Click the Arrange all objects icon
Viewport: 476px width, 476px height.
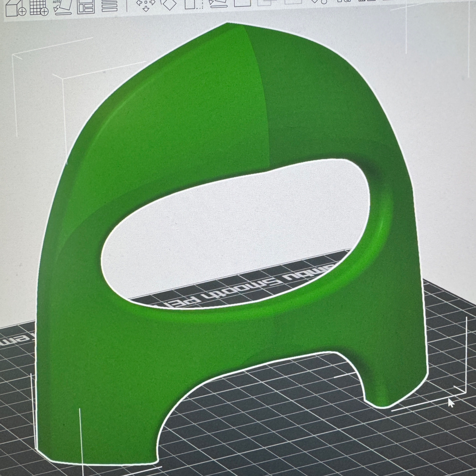86,7
